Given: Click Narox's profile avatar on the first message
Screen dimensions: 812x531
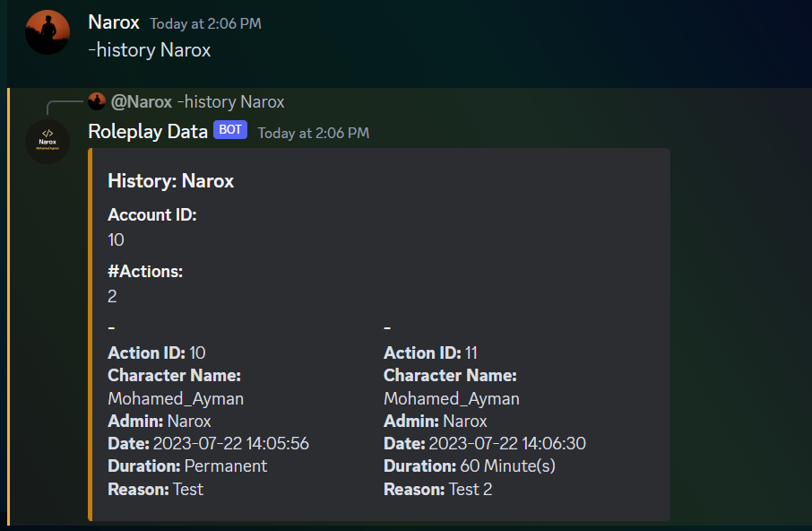Looking at the screenshot, I should click(48, 32).
